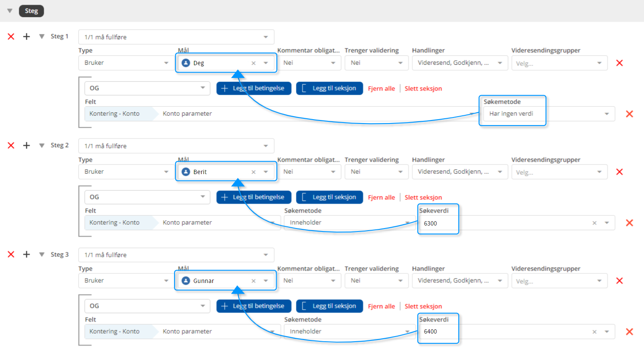Click plus icon next to Steg 3
The image size is (644, 352).
(27, 255)
